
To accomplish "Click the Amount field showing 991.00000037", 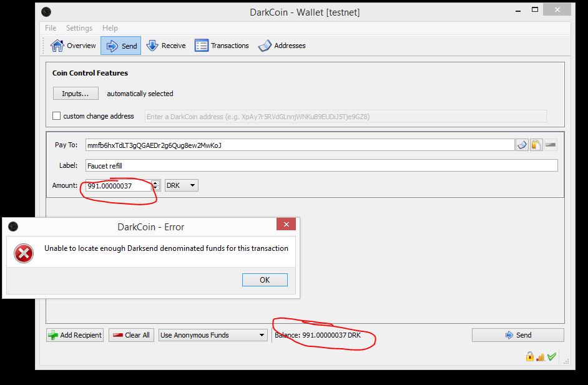I will point(119,185).
